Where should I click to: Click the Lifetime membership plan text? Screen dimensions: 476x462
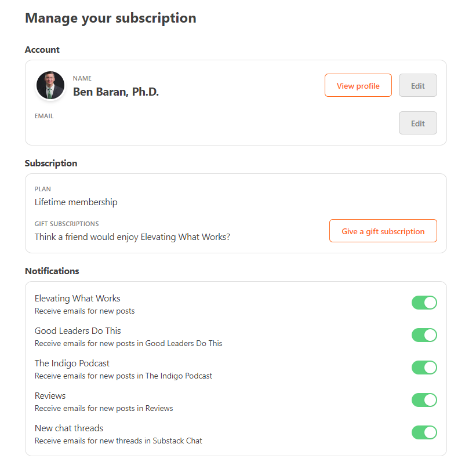tap(76, 202)
